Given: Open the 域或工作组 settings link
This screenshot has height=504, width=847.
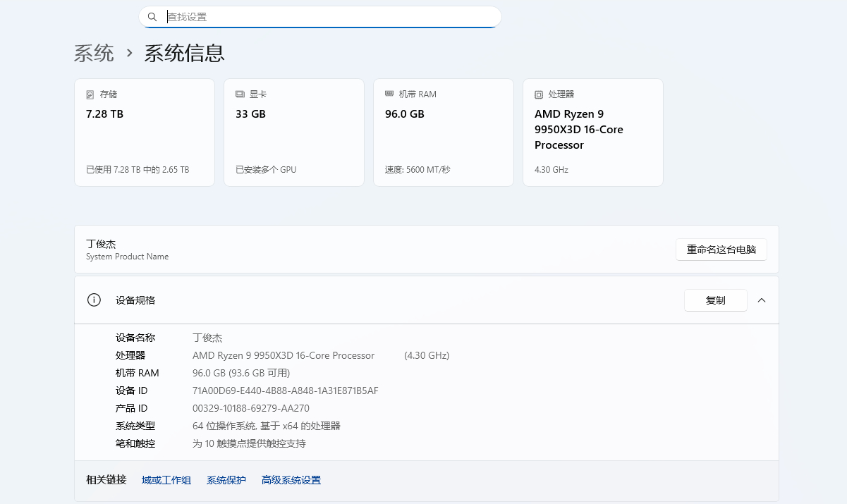Looking at the screenshot, I should (166, 479).
